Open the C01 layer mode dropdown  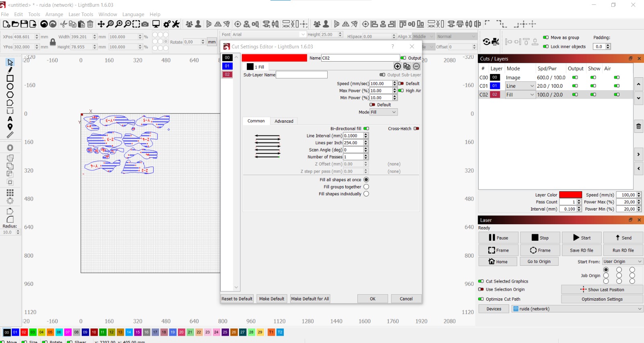pyautogui.click(x=520, y=86)
